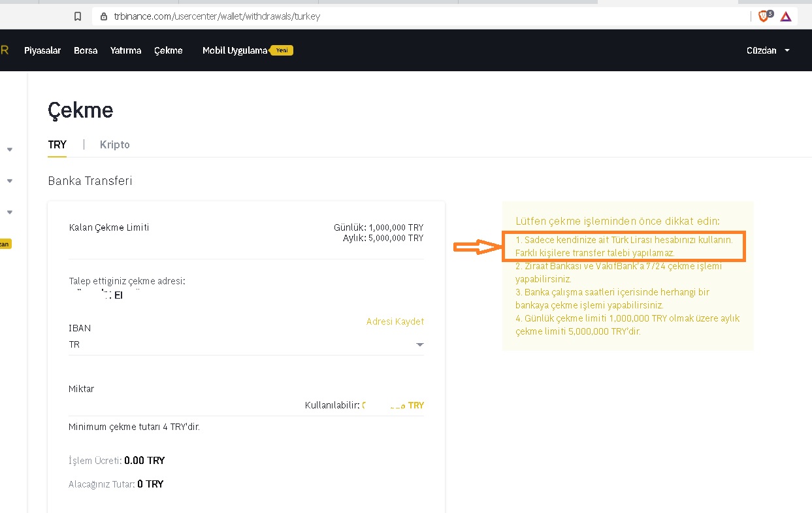Select the Çekme navigation item
812x513 pixels.
(x=169, y=50)
